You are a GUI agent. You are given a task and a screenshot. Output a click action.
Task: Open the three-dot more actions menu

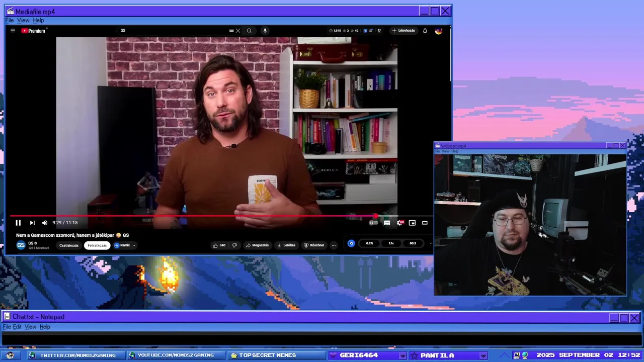click(x=334, y=245)
